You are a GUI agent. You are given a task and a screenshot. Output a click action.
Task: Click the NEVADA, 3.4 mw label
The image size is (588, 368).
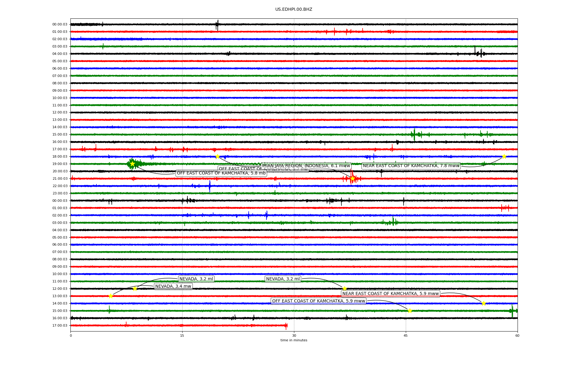point(173,286)
